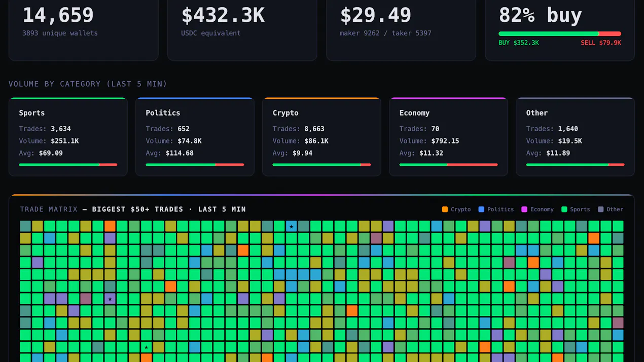Viewport: 644px width, 362px height.
Task: Click Other volume value $19.5K
Action: tap(570, 141)
